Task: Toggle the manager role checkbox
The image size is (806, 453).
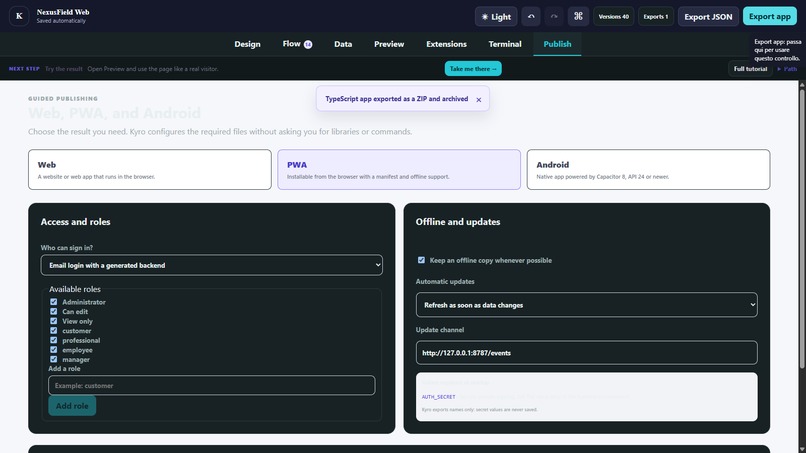Action: click(53, 359)
